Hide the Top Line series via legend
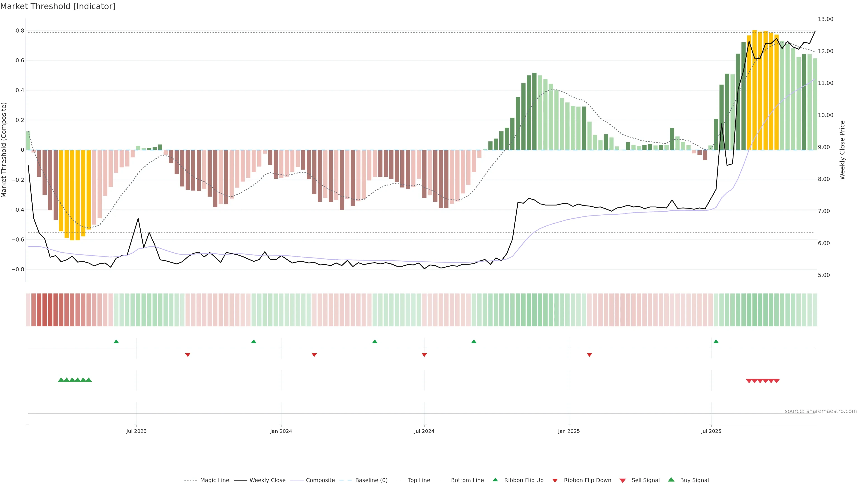The height and width of the screenshot is (488, 868). click(419, 480)
